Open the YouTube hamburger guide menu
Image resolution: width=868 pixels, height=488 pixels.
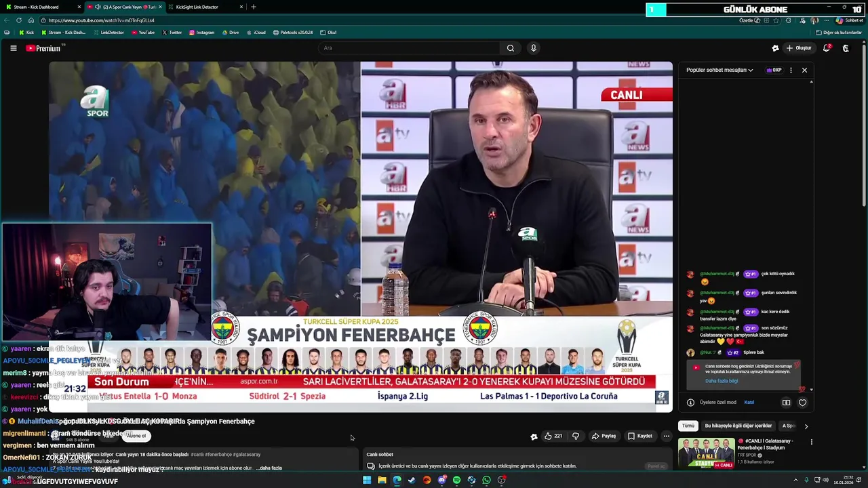pyautogui.click(x=13, y=48)
